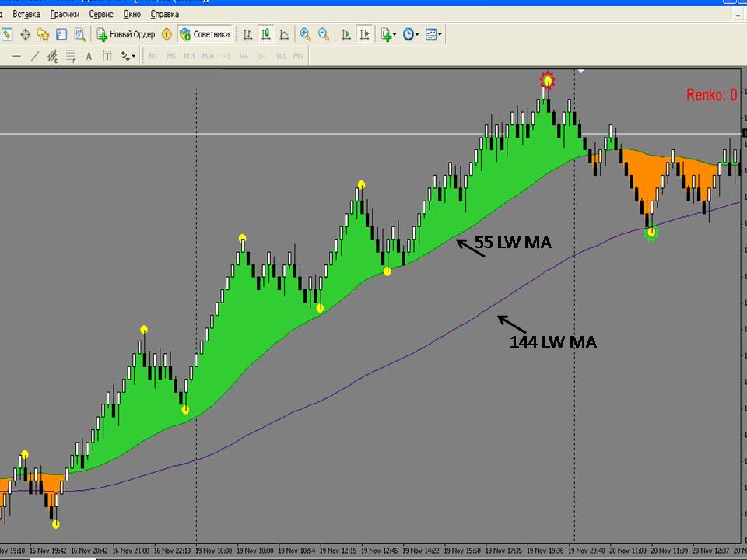Screen dimensions: 747x560
Task: Switch to H1 timeframe
Action: [x=226, y=56]
